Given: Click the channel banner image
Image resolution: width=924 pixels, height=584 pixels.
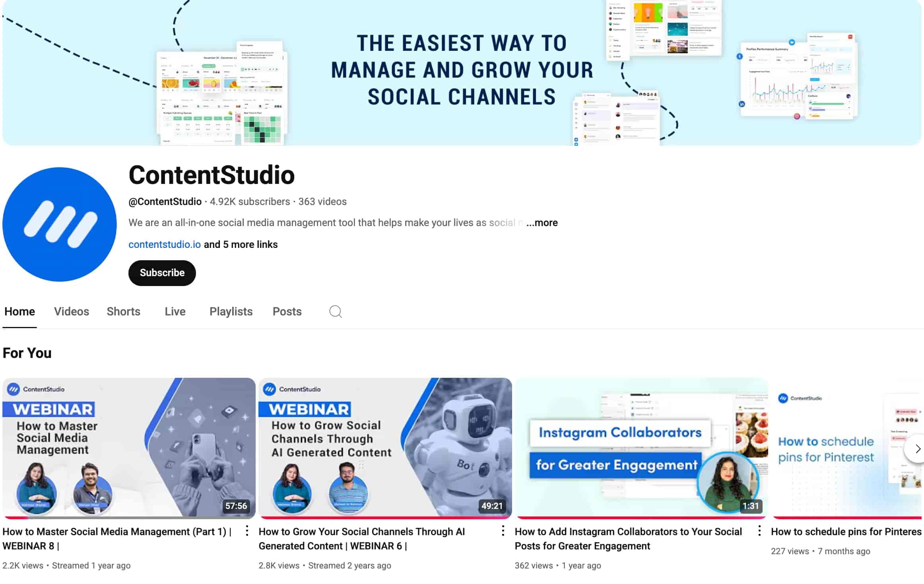Looking at the screenshot, I should click(461, 72).
